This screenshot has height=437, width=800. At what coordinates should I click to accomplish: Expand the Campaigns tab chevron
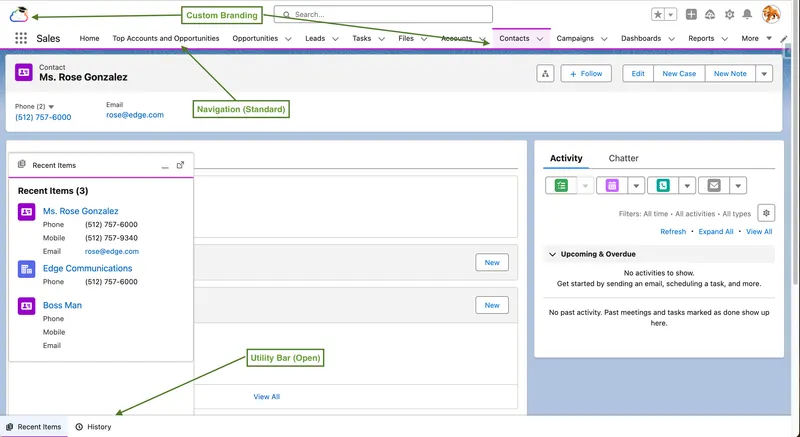tap(604, 39)
